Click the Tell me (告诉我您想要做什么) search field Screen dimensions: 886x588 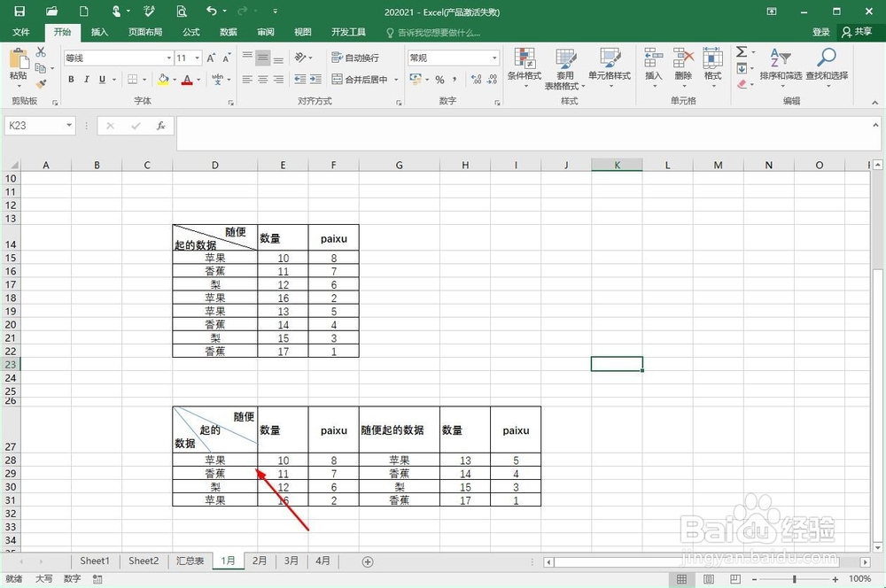point(433,33)
